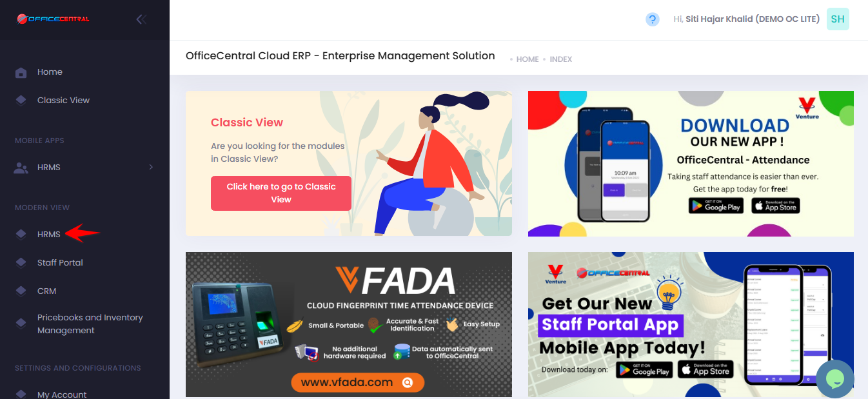Click the HOME breadcrumb link

tap(528, 59)
